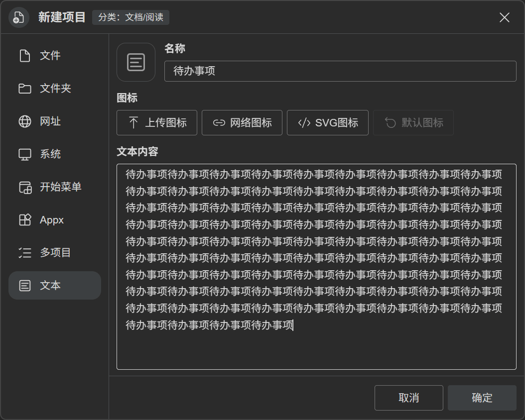Click the 取消 button
Screen dimensions: 525x420
pos(409,398)
